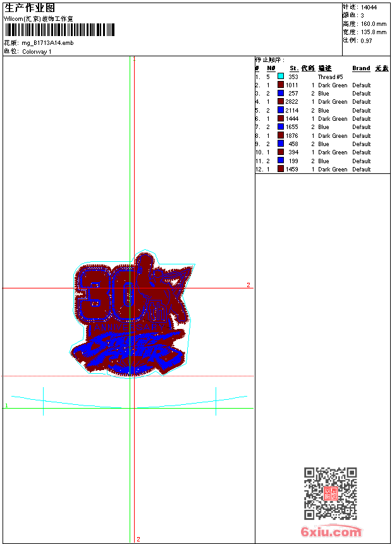Click the barcode under the studio name
This screenshot has height=544, width=392.
tap(59, 30)
